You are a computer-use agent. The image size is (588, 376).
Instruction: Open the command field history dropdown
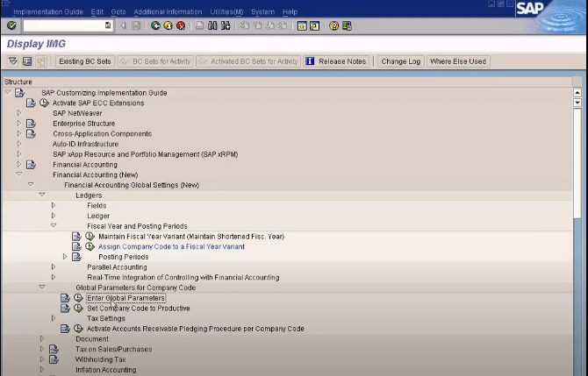click(x=108, y=25)
